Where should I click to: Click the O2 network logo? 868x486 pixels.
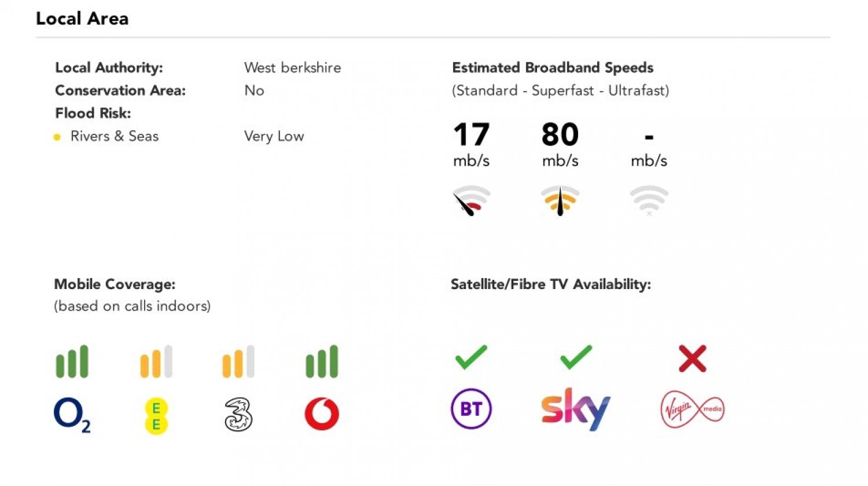point(72,415)
